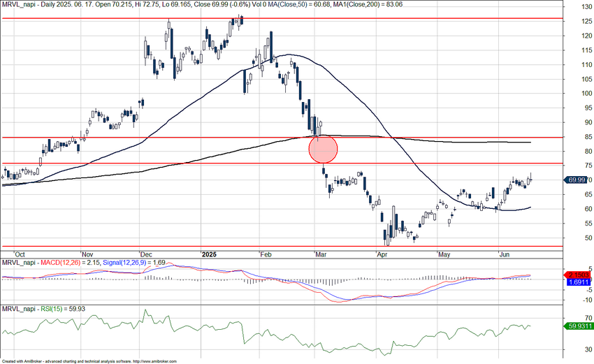
Task: Click the red circle marker on chart
Action: click(x=322, y=148)
